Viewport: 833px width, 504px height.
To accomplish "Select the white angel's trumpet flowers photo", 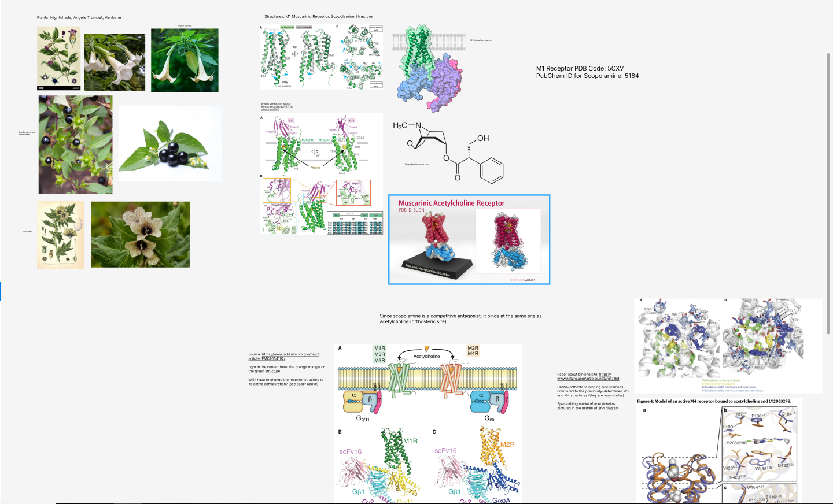I will tap(115, 62).
